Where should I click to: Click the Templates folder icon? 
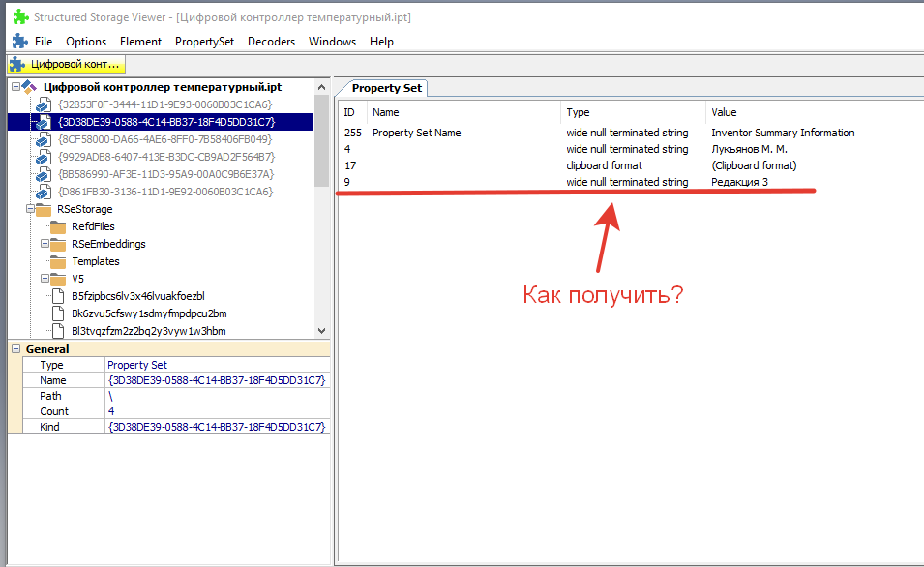coord(58,261)
